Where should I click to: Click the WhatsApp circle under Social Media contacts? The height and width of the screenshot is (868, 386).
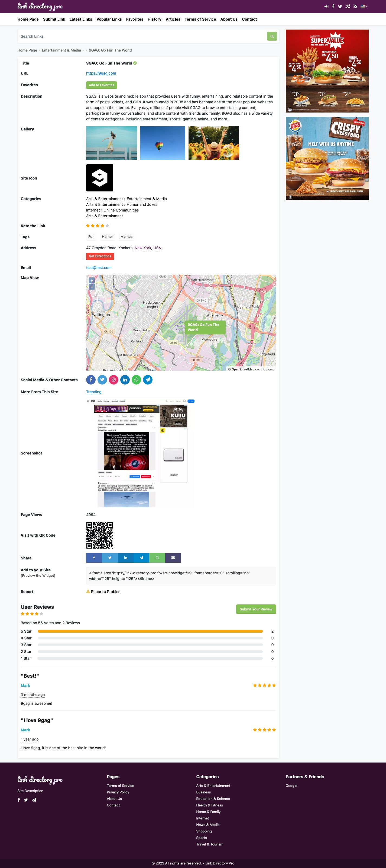click(x=136, y=380)
